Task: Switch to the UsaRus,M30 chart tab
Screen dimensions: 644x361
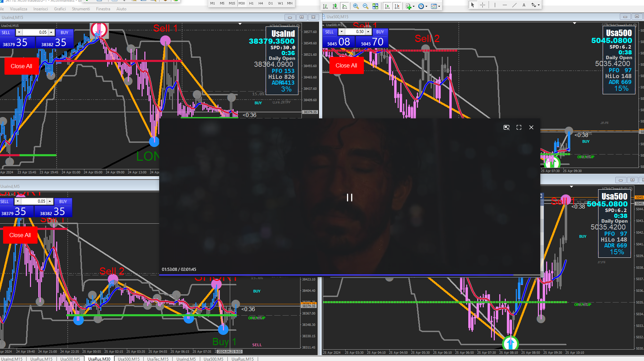Action: click(x=99, y=359)
